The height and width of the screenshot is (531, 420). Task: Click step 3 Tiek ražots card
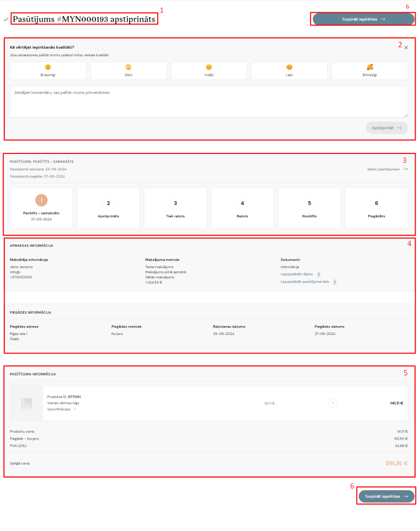pos(175,208)
